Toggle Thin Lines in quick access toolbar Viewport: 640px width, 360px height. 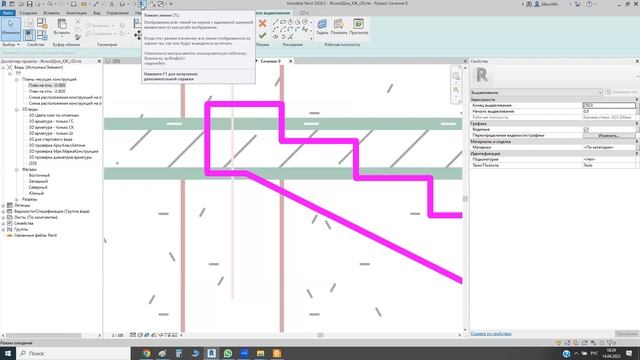coord(142,4)
